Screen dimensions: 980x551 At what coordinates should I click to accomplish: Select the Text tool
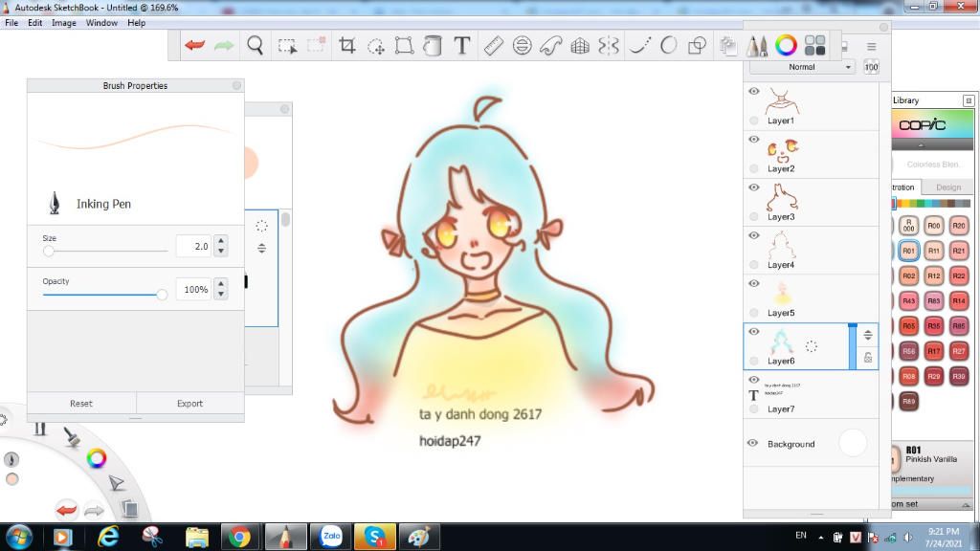coord(462,45)
